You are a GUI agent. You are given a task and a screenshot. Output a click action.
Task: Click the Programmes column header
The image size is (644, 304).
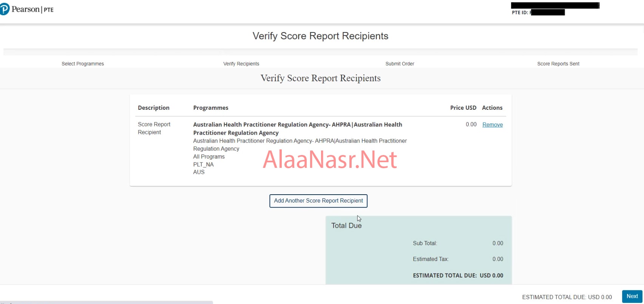[x=211, y=108]
